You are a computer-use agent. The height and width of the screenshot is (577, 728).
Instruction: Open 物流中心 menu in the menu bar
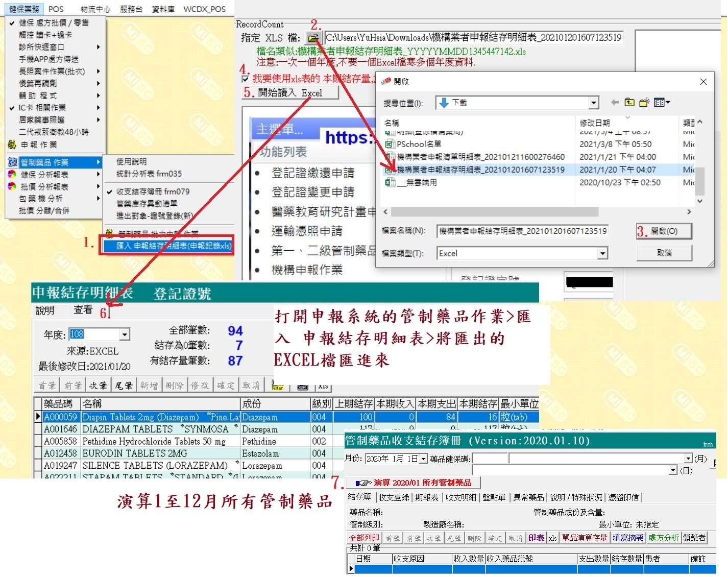tap(95, 9)
